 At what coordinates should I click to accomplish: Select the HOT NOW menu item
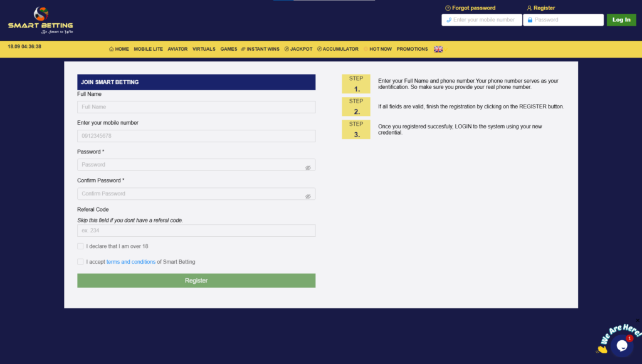pos(381,48)
